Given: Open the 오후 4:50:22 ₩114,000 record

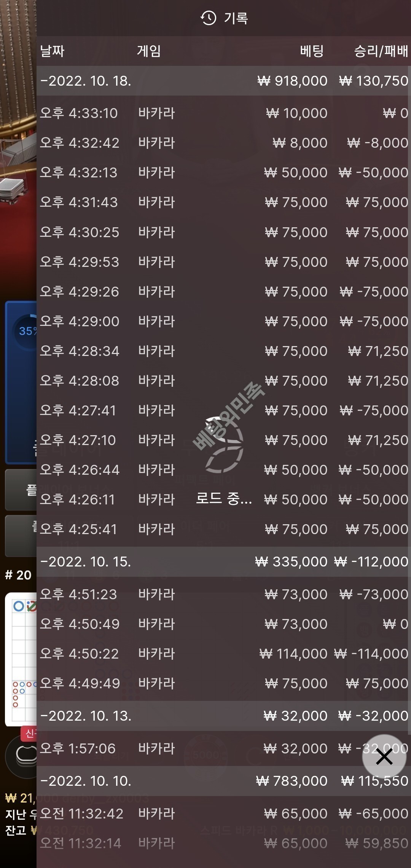Looking at the screenshot, I should [x=223, y=654].
